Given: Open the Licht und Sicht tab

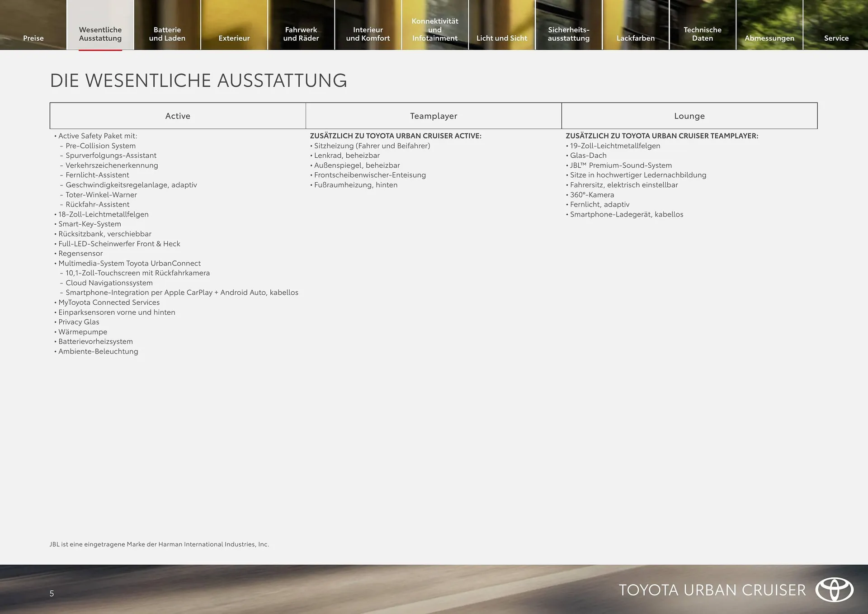Looking at the screenshot, I should (x=502, y=38).
